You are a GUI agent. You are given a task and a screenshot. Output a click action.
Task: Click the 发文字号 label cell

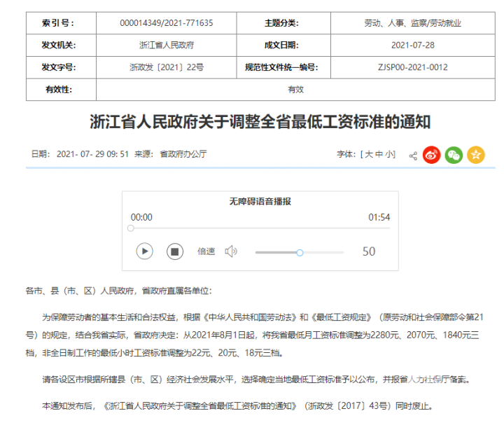(x=61, y=67)
